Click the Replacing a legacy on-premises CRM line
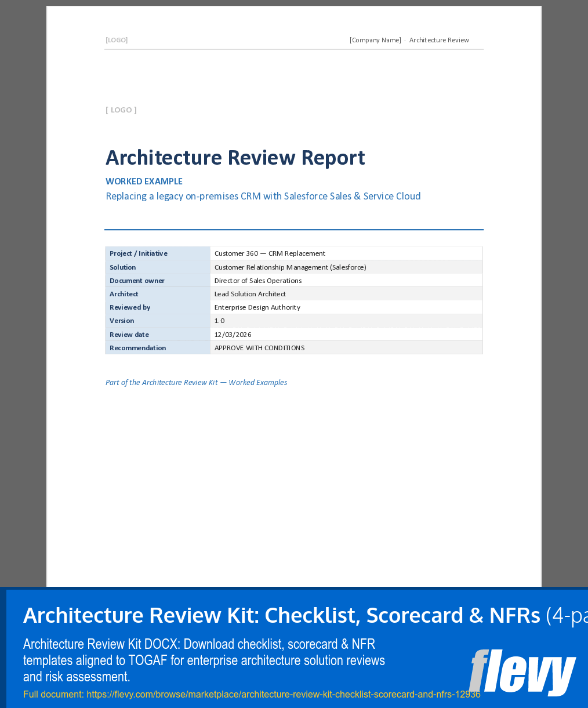The width and height of the screenshot is (588, 708). (263, 197)
